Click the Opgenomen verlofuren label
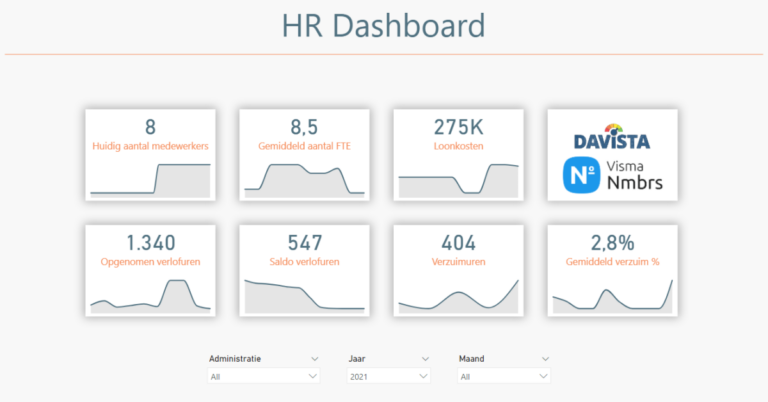Viewport: 768px width, 402px height. click(150, 262)
